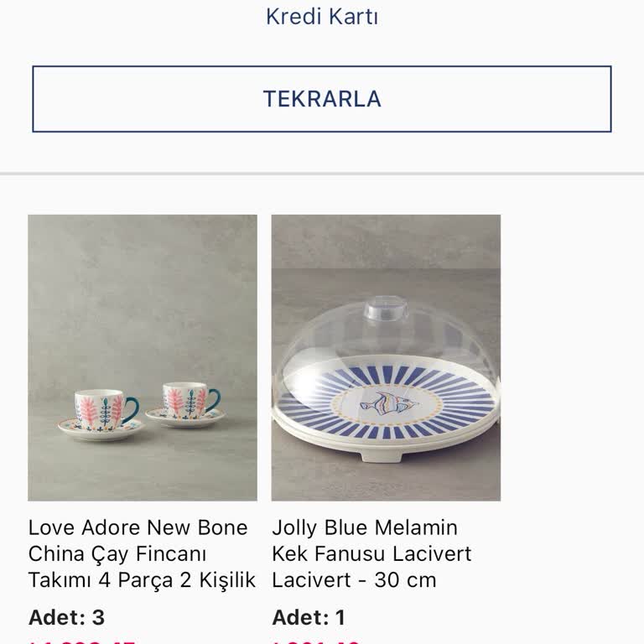Open the Jolly Blue cake dome image

[x=386, y=358]
